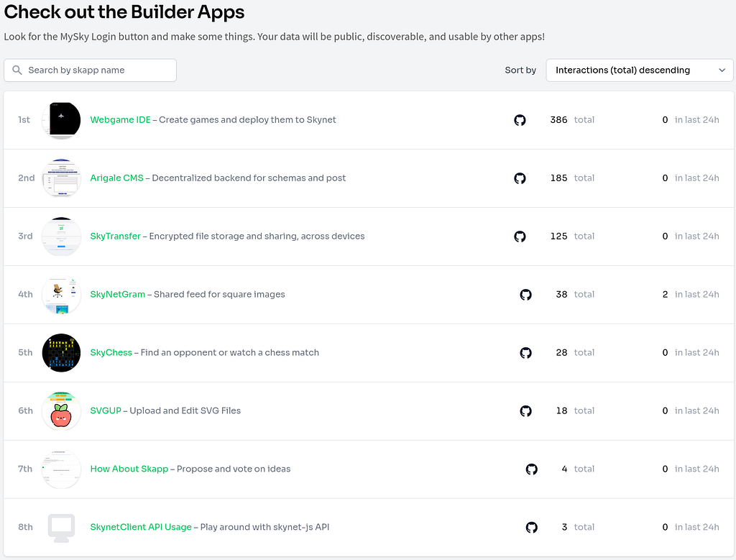Open the Webgame IDE link
Image resolution: width=736 pixels, height=560 pixels.
click(x=120, y=120)
